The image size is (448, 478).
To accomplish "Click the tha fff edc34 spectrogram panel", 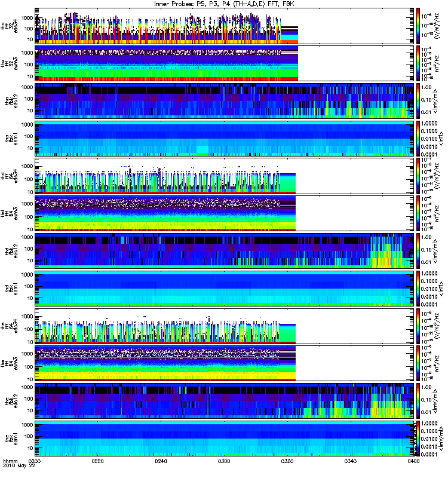I will tap(225, 26).
